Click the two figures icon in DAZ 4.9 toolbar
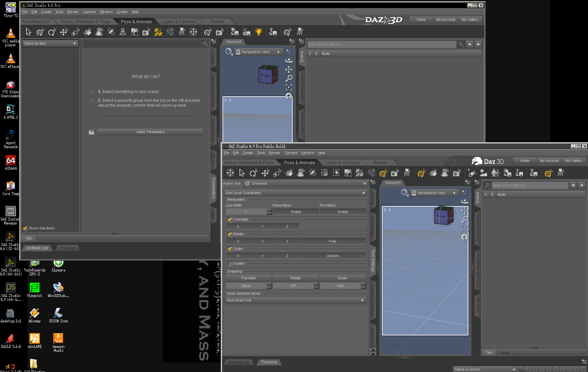 pyautogui.click(x=496, y=173)
